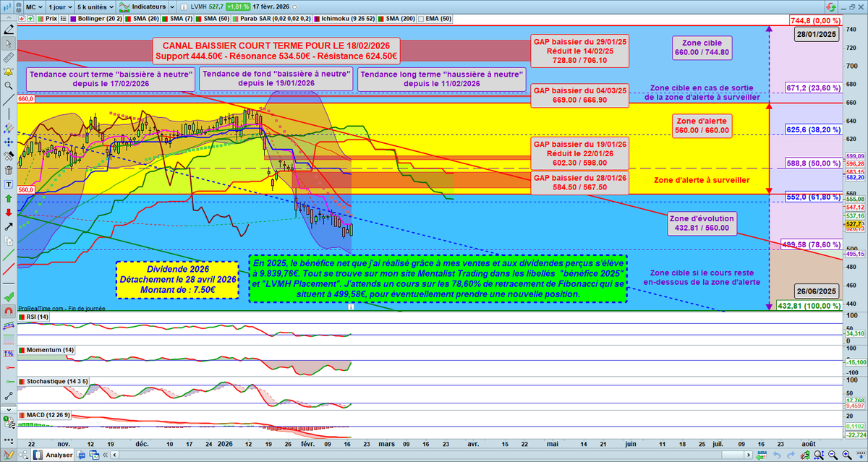This screenshot has height=462, width=868.
Task: Choose the magnifier zoom tool
Action: click(9, 85)
